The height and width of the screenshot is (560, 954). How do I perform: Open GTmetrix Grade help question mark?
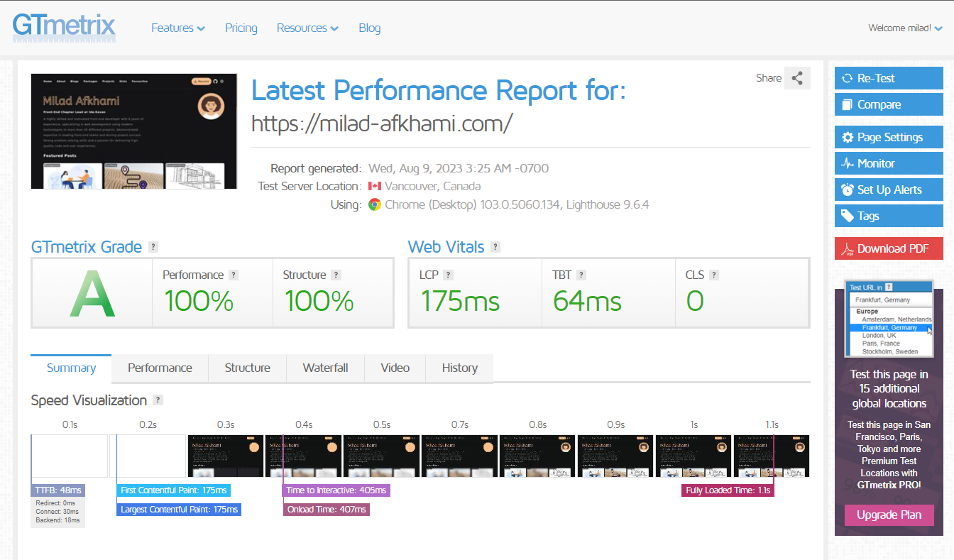[x=153, y=247]
